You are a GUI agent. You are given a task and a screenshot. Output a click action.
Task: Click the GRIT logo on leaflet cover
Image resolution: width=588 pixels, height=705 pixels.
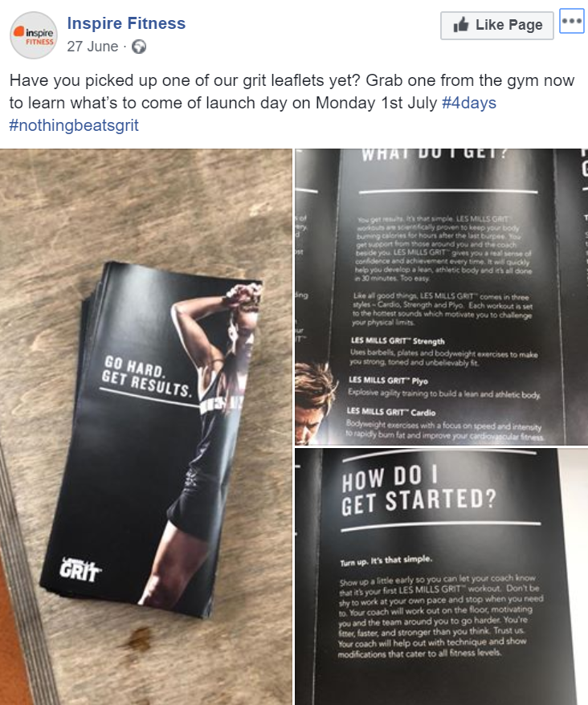tap(81, 570)
